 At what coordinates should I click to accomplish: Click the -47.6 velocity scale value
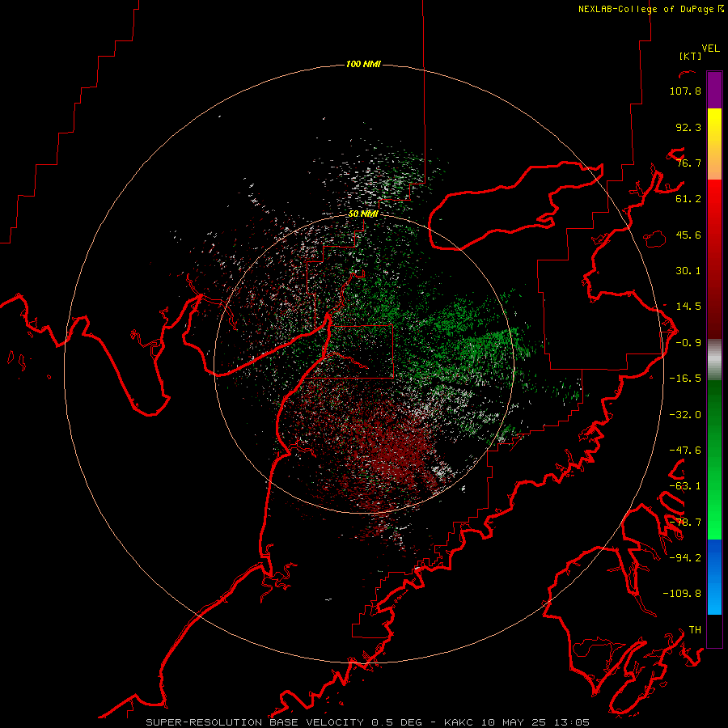[685, 451]
